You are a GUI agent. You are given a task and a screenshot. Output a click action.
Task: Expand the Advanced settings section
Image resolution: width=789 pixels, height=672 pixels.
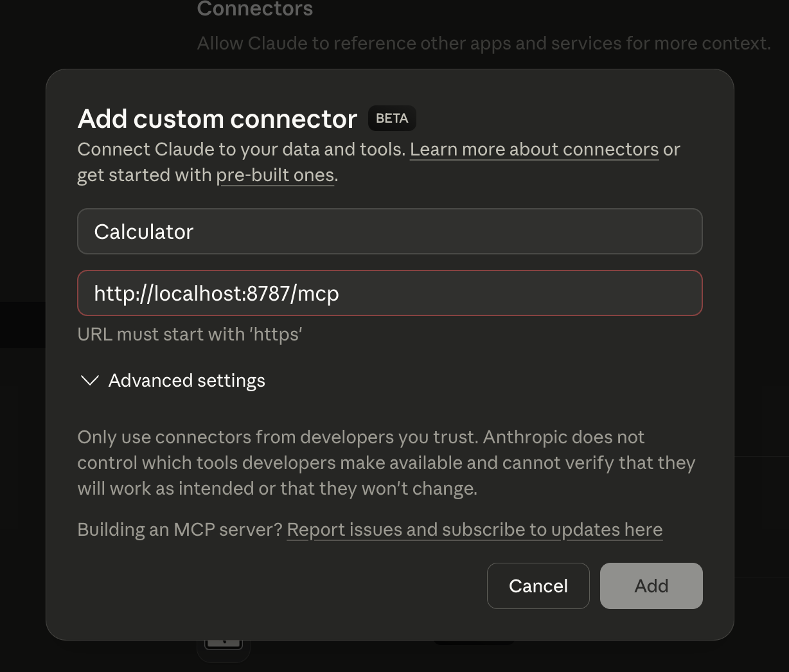coord(186,380)
